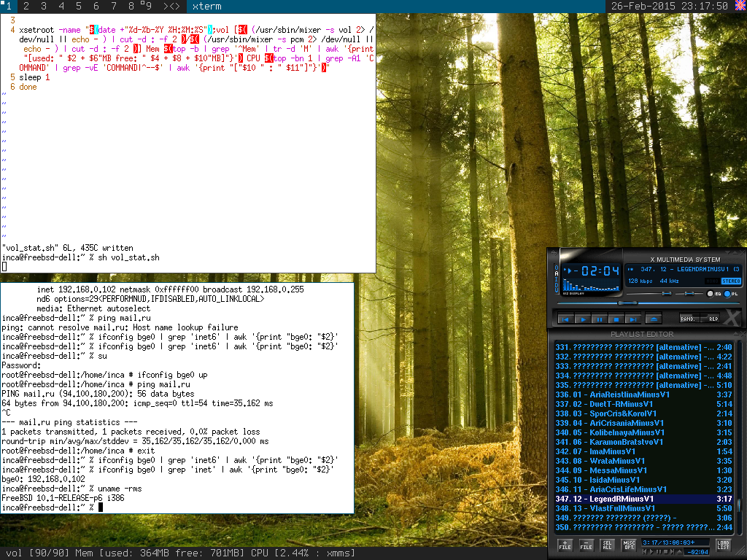747x560 pixels.
Task: Click the + FILE add button
Action: [565, 545]
